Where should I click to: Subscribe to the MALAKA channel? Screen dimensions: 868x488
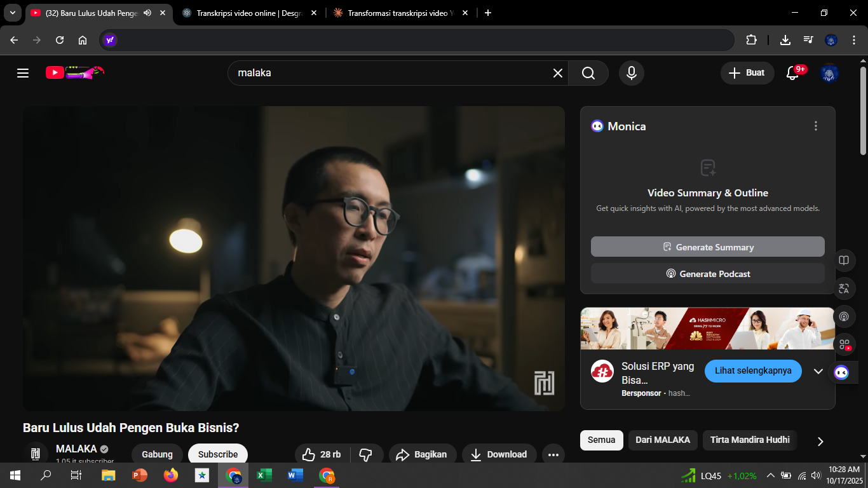pyautogui.click(x=218, y=454)
